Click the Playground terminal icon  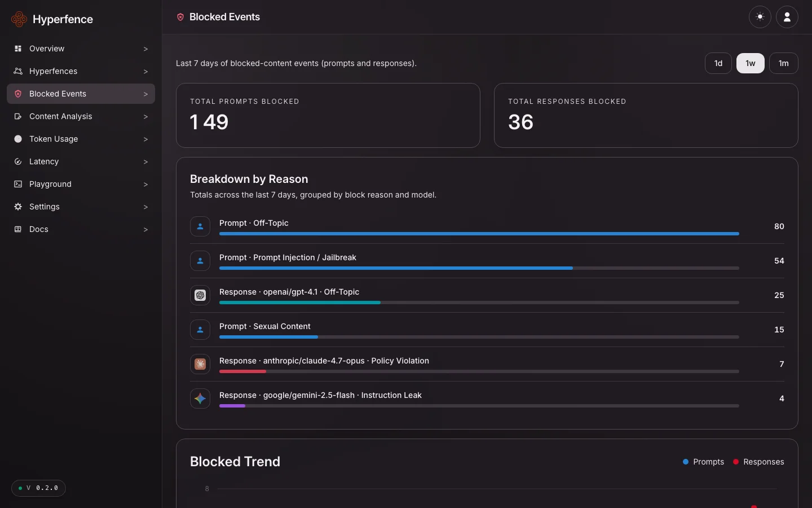(18, 184)
